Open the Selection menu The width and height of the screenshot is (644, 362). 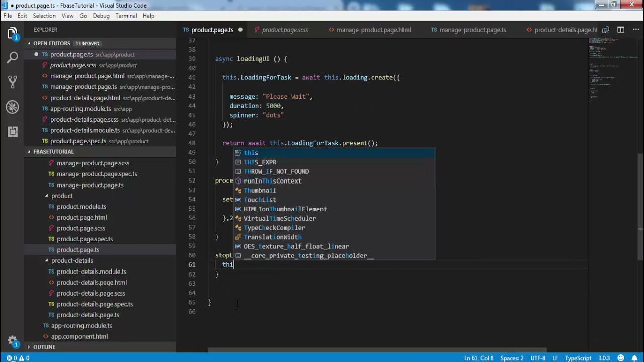44,16
